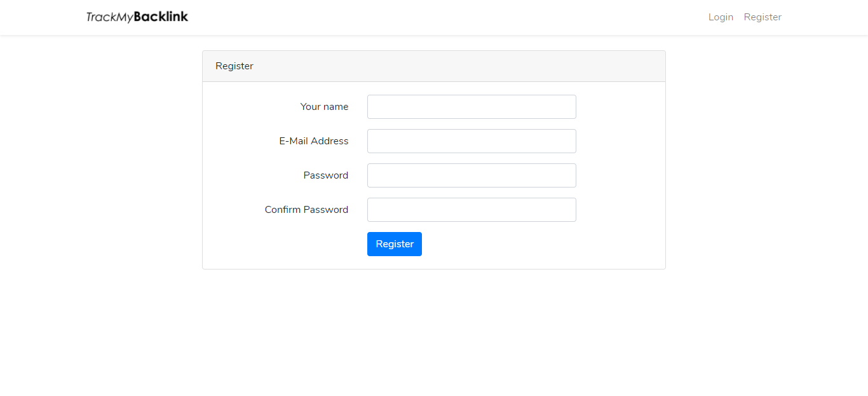This screenshot has width=868, height=396.
Task: Click the Login navigation item
Action: pos(721,17)
